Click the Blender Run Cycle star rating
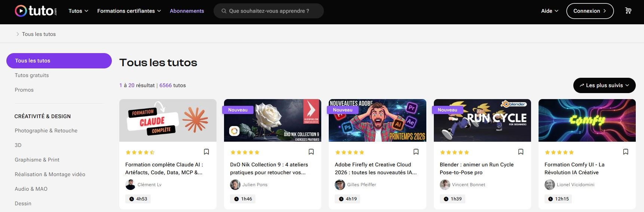The height and width of the screenshot is (212, 644). (454, 152)
